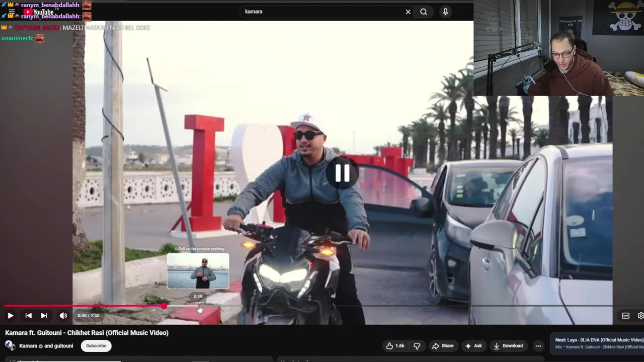Screen dimensions: 644x362
Task: Clear the search box with the X
Action: coord(408,12)
